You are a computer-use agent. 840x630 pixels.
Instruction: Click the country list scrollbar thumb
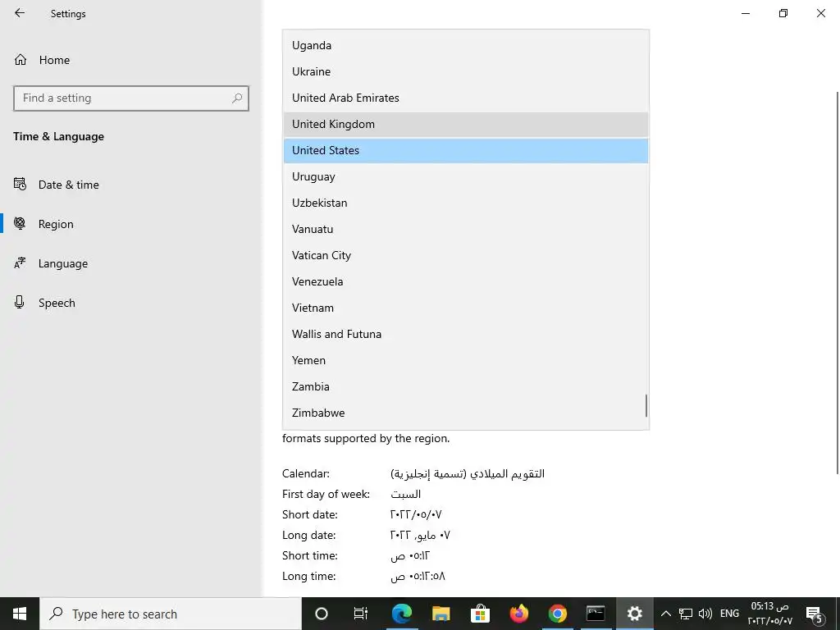[646, 405]
